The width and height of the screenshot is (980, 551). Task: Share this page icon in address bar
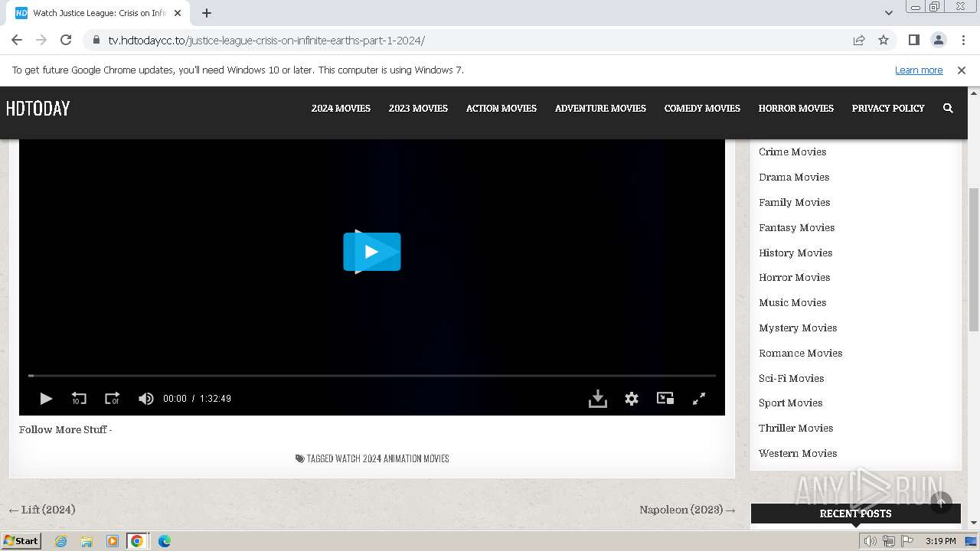coord(859,40)
